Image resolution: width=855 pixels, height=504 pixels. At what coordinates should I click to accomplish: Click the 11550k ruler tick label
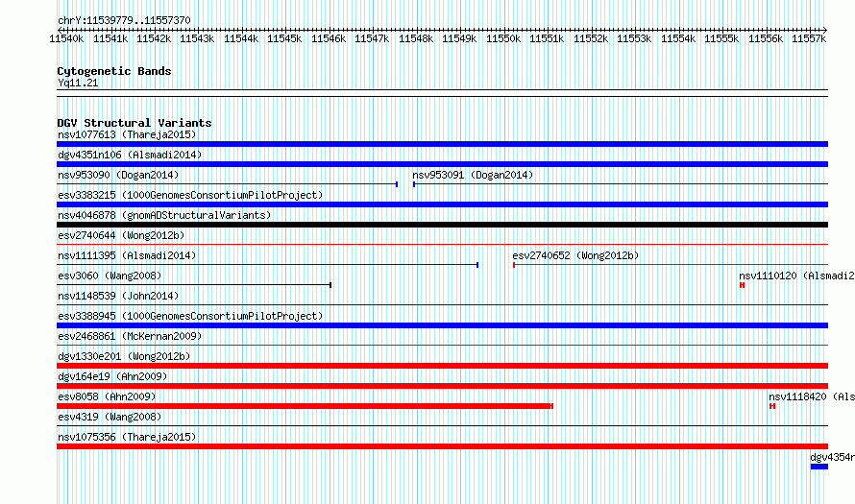point(503,38)
